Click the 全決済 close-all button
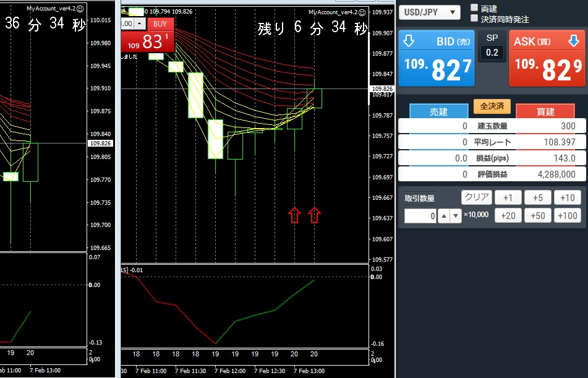Viewport: 588px width, 378px height. pyautogui.click(x=492, y=106)
